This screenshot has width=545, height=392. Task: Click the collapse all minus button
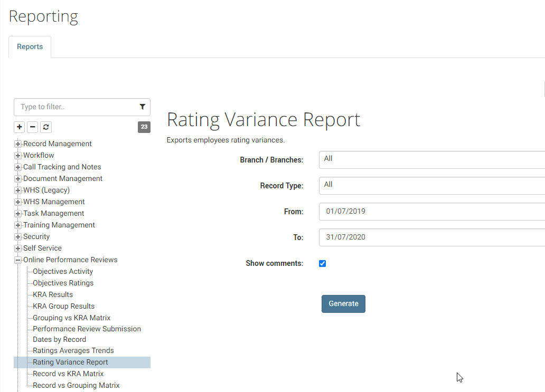point(33,127)
